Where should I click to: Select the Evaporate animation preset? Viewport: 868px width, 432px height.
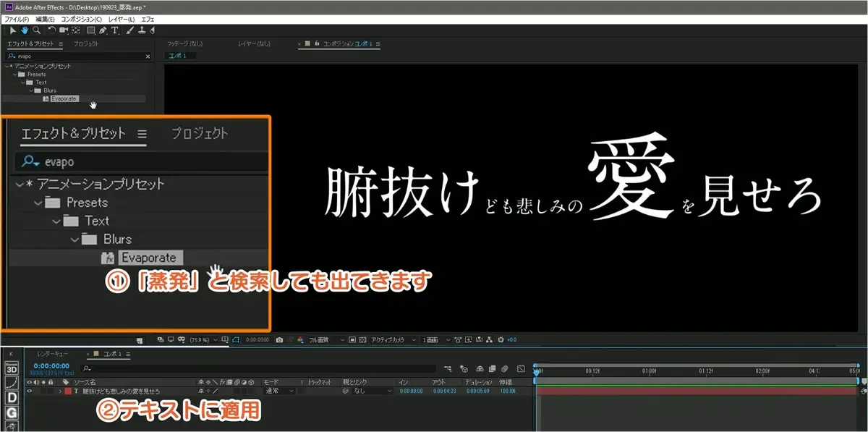pyautogui.click(x=150, y=257)
